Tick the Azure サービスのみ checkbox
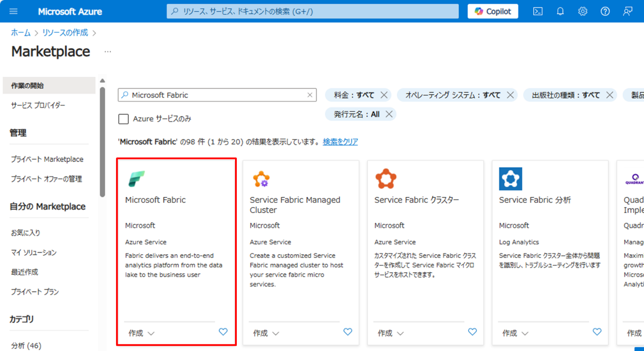The width and height of the screenshot is (644, 351). [124, 119]
